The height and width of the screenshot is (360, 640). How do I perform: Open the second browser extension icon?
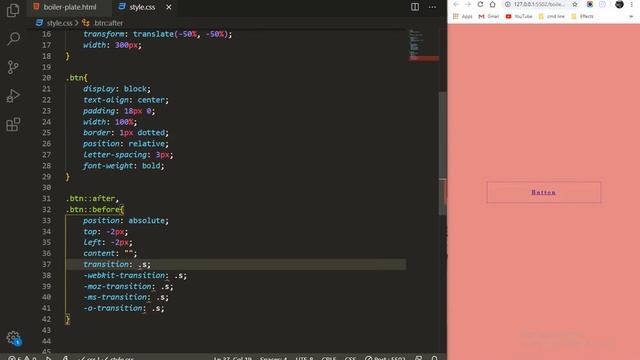click(x=602, y=4)
